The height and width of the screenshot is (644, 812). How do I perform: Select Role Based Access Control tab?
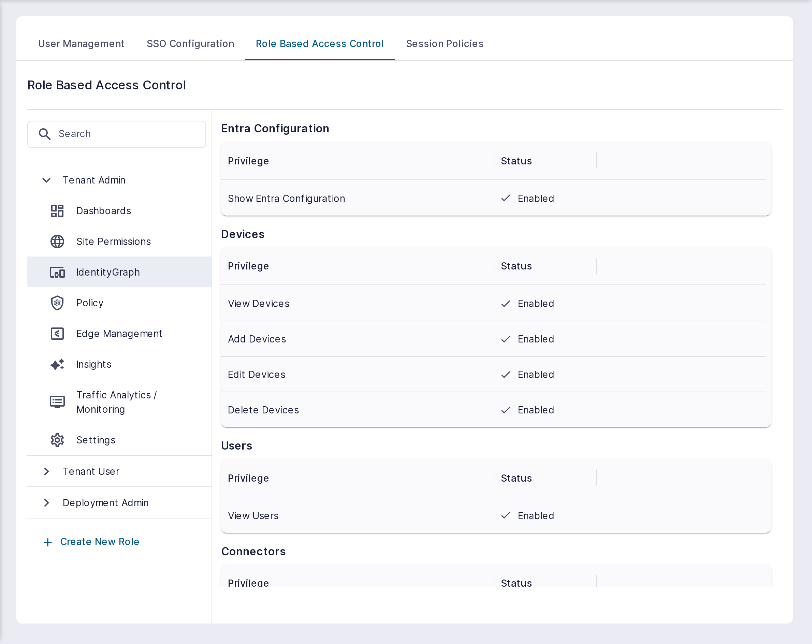(320, 44)
